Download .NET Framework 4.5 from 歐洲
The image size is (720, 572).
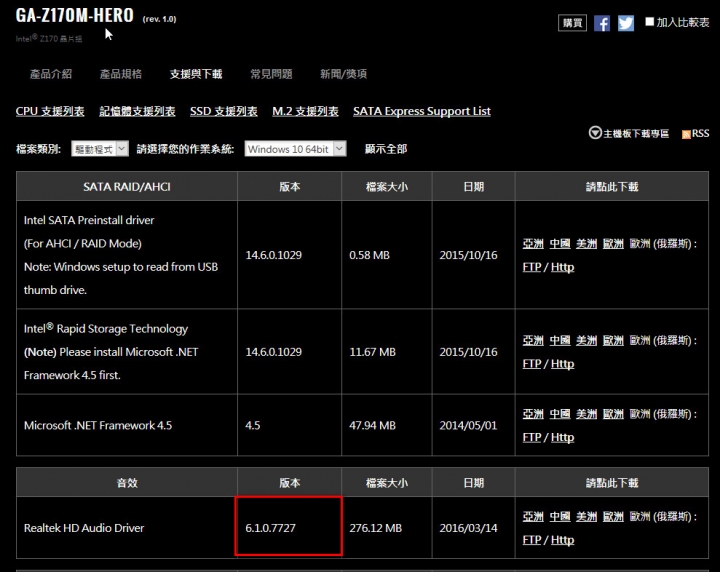[x=613, y=414]
